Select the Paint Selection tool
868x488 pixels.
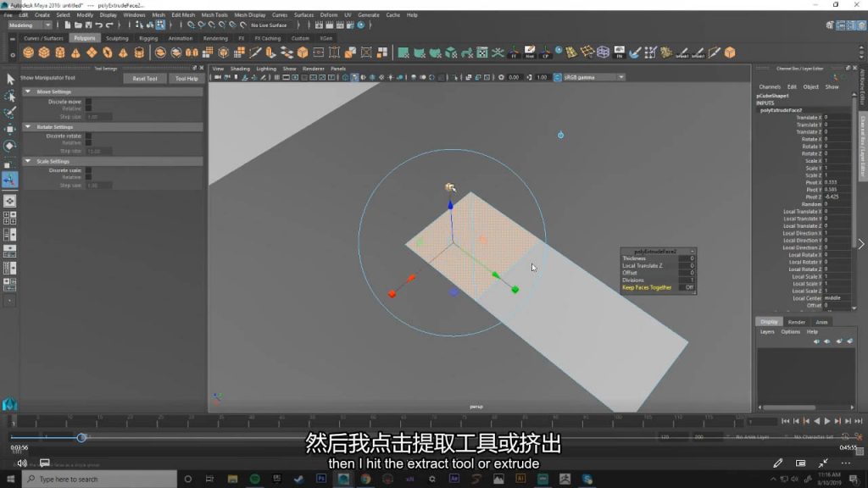[x=10, y=113]
